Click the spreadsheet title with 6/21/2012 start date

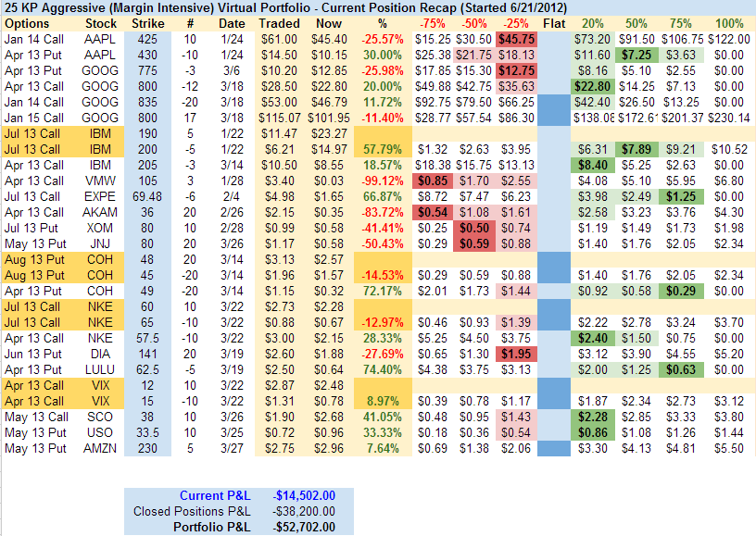pos(273,7)
